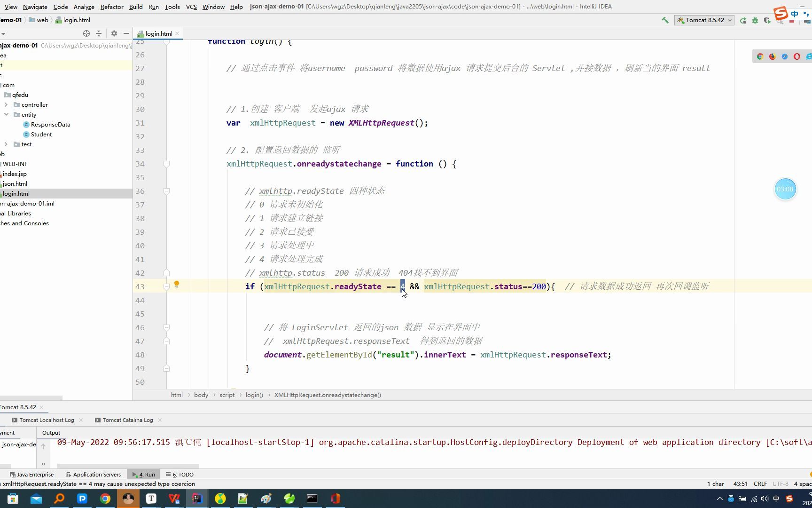Open the Build menu

pos(136,7)
